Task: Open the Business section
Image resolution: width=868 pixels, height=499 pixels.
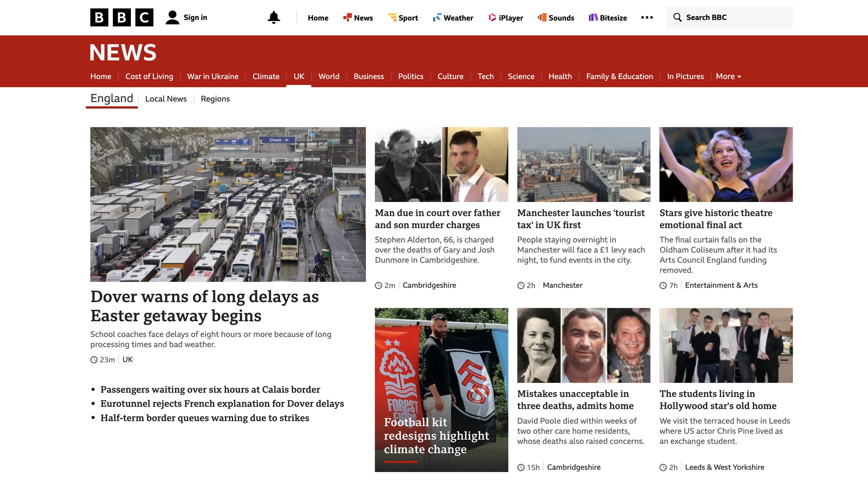Action: pyautogui.click(x=369, y=76)
